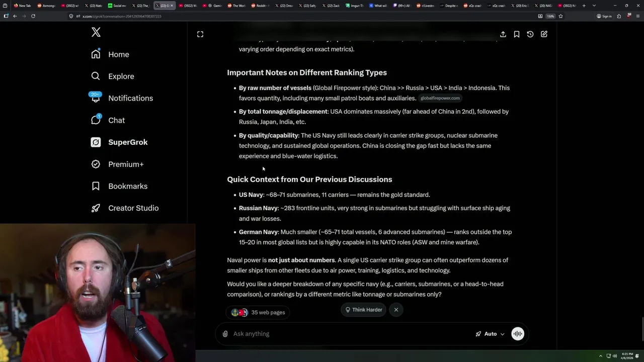Click the bold 'By raw number of vessels' text
644x362 pixels.
tap(275, 88)
